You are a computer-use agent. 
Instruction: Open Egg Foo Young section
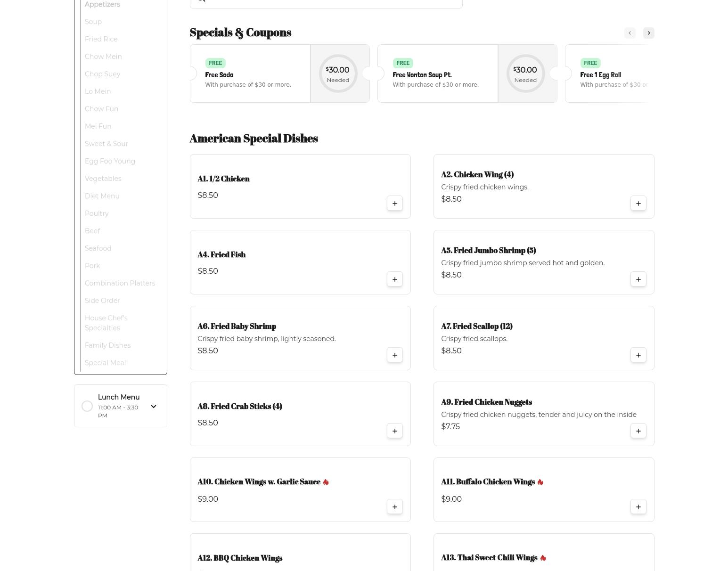110,161
